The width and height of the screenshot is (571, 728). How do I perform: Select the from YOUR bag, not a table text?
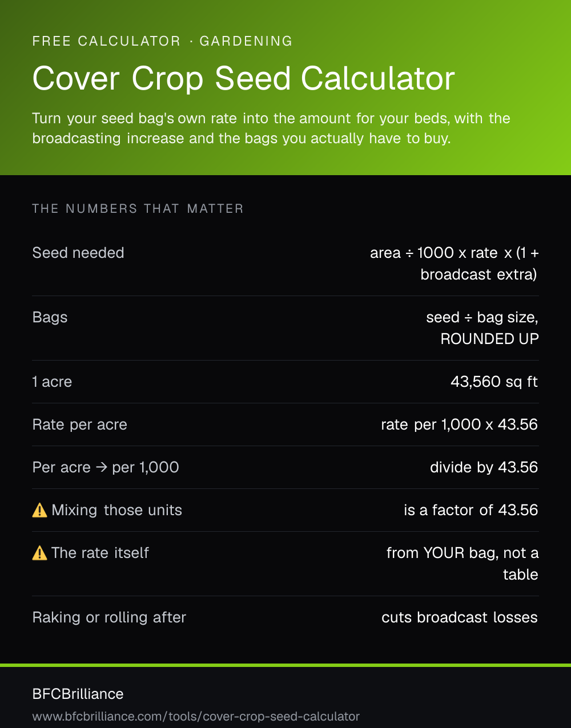(463, 564)
